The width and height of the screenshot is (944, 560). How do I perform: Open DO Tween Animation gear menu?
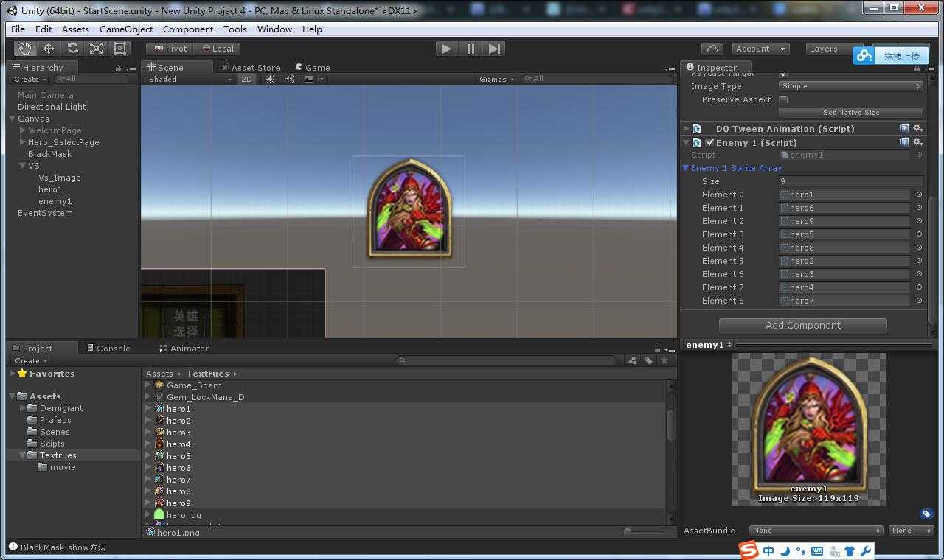(x=917, y=128)
